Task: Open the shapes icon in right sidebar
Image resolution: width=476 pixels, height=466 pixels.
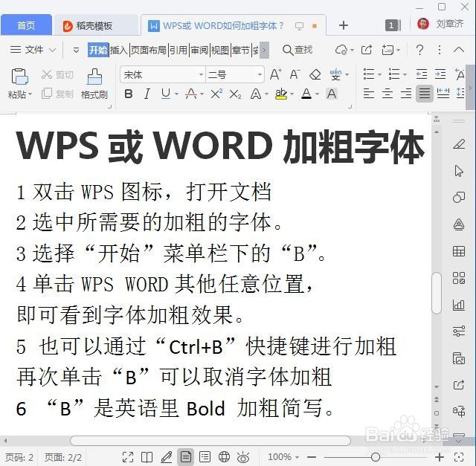Action: tap(459, 198)
